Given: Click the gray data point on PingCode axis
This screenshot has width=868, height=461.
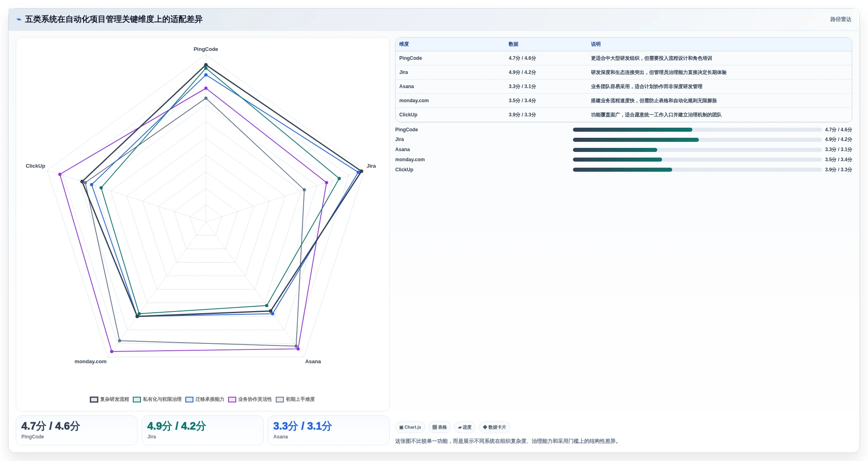Looking at the screenshot, I should click(x=206, y=98).
